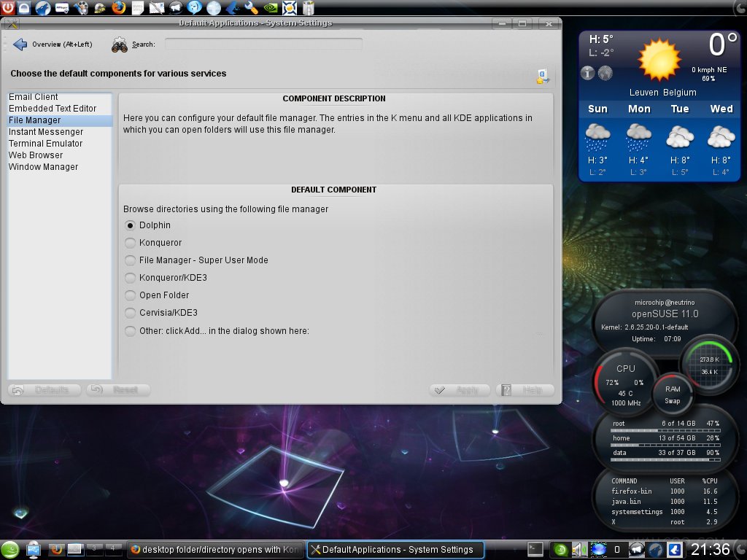747x560 pixels.
Task: Click the weather widget info icon
Action: pyautogui.click(x=587, y=73)
